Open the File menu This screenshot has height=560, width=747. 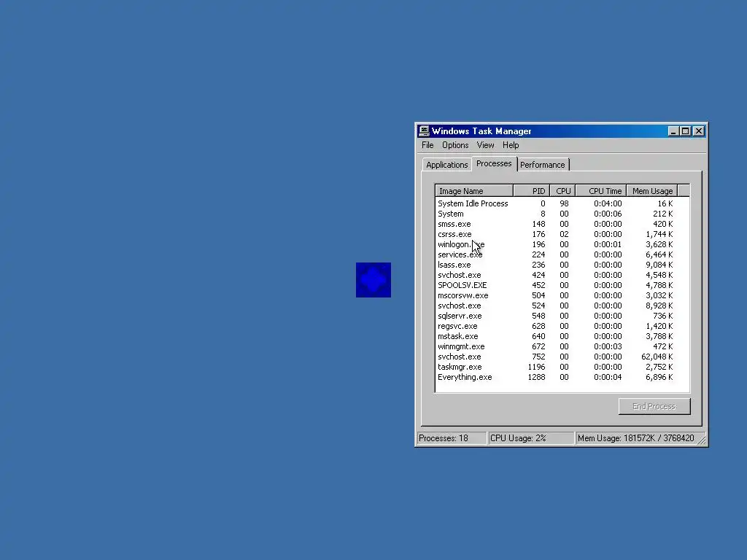tap(427, 145)
